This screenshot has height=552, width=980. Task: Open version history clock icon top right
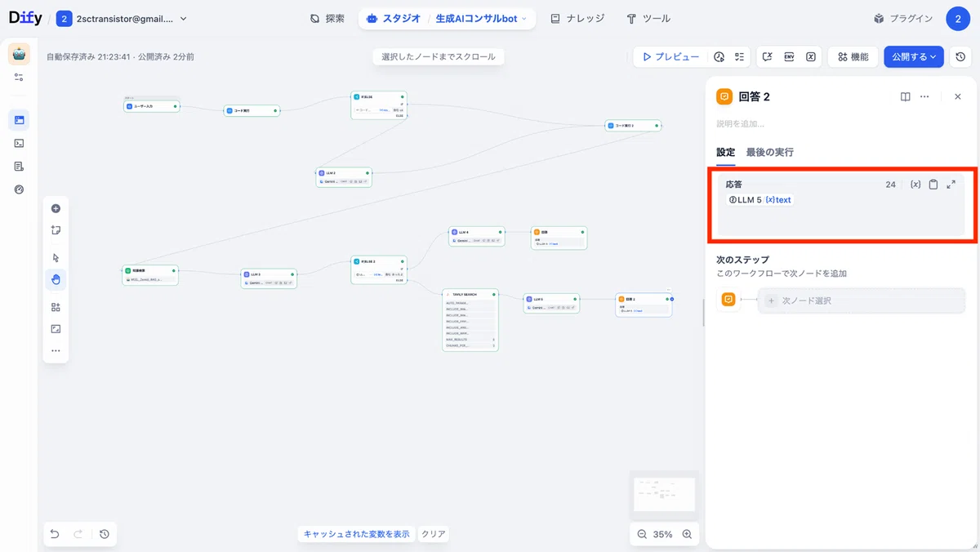coord(961,57)
